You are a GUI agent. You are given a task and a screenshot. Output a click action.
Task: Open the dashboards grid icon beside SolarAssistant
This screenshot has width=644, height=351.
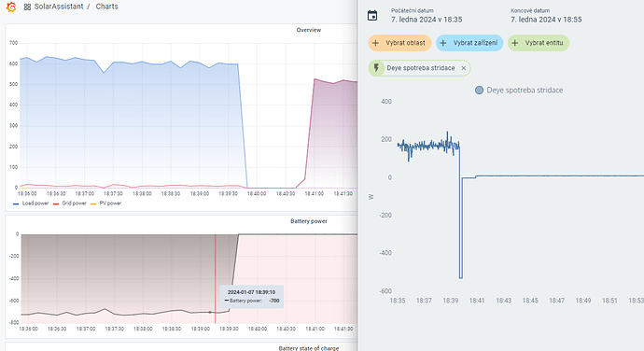27,7
